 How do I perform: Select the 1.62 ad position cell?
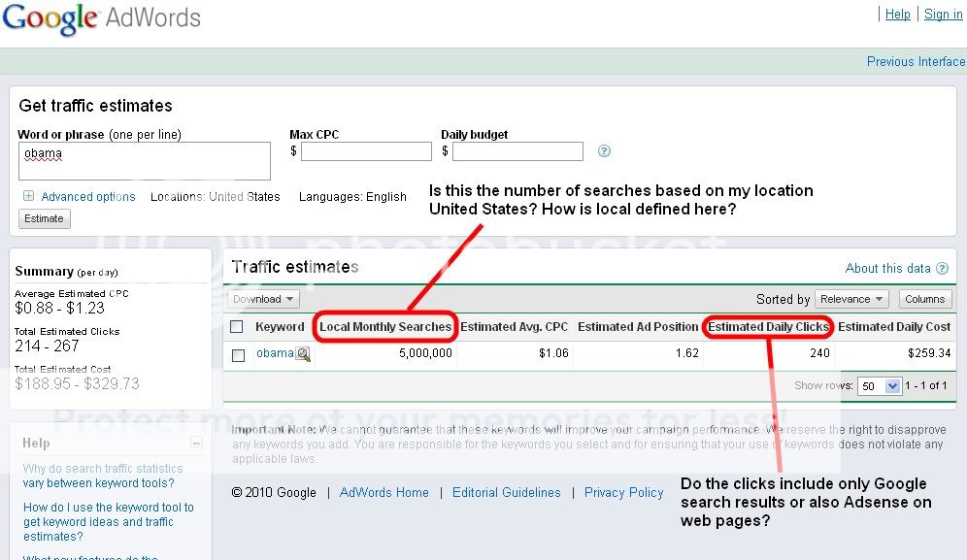pyautogui.click(x=687, y=353)
